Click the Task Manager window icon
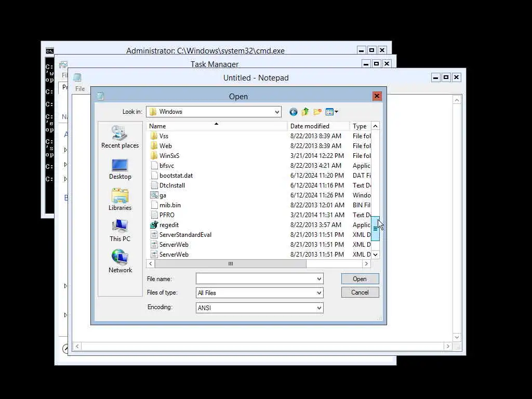Screen dimensions: 532x399 click(x=63, y=64)
